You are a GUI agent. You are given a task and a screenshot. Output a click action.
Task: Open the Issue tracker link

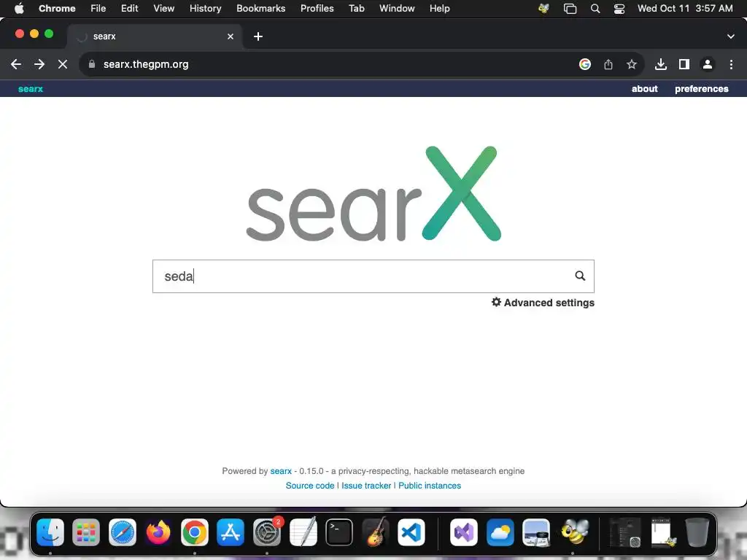[366, 486]
